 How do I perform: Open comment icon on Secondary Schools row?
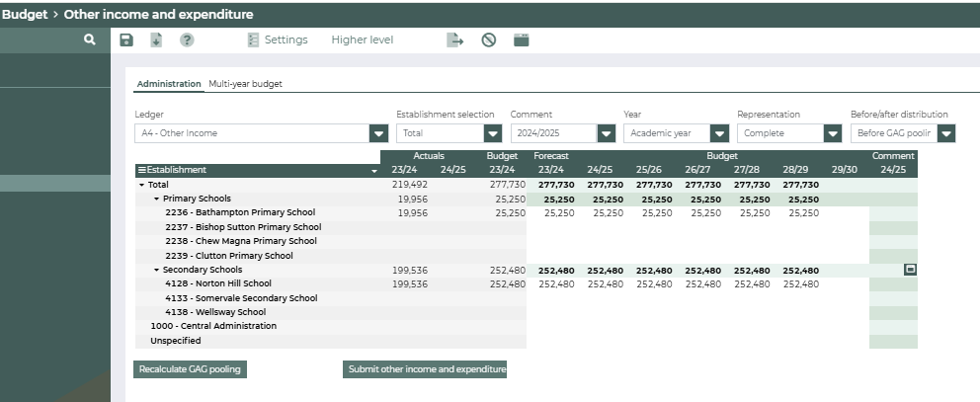click(x=911, y=270)
